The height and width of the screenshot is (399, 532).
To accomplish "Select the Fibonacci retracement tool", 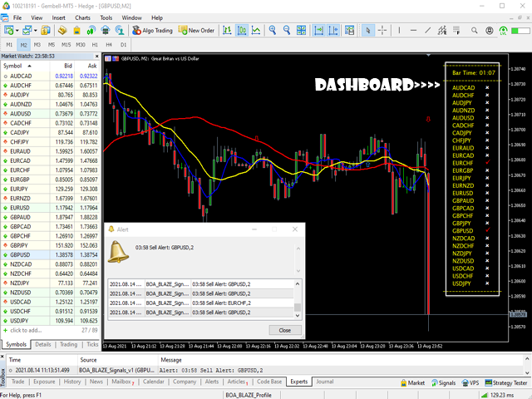I will click(x=456, y=31).
